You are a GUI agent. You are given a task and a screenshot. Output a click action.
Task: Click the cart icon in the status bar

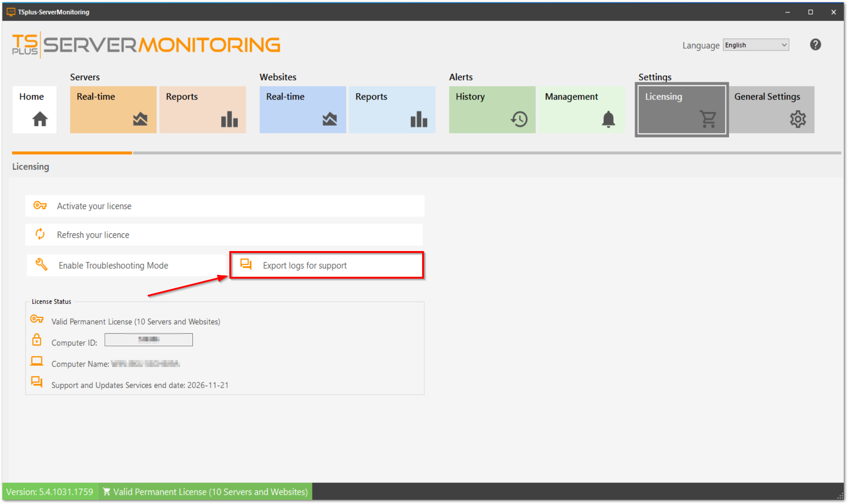pyautogui.click(x=107, y=491)
